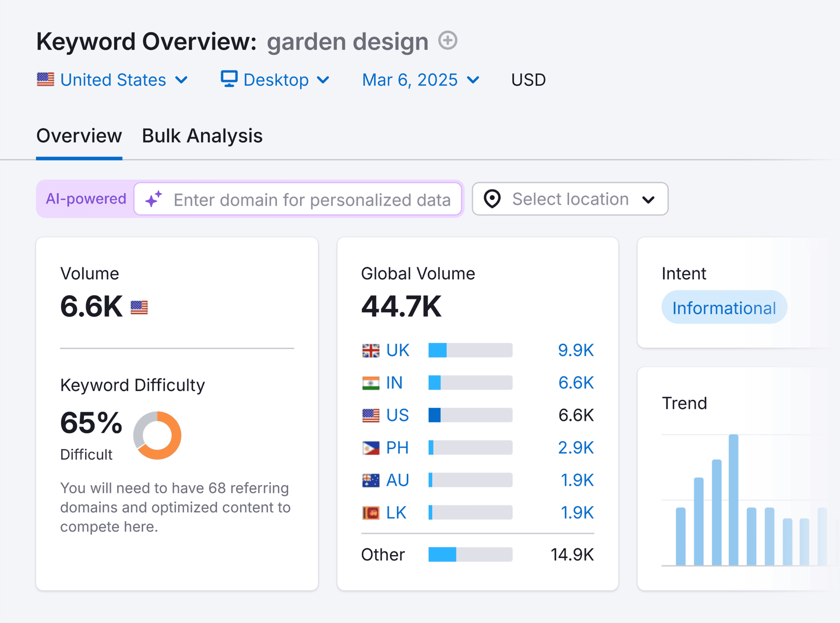Click the plus icon beside garden design
This screenshot has height=623, width=840.
[x=448, y=41]
